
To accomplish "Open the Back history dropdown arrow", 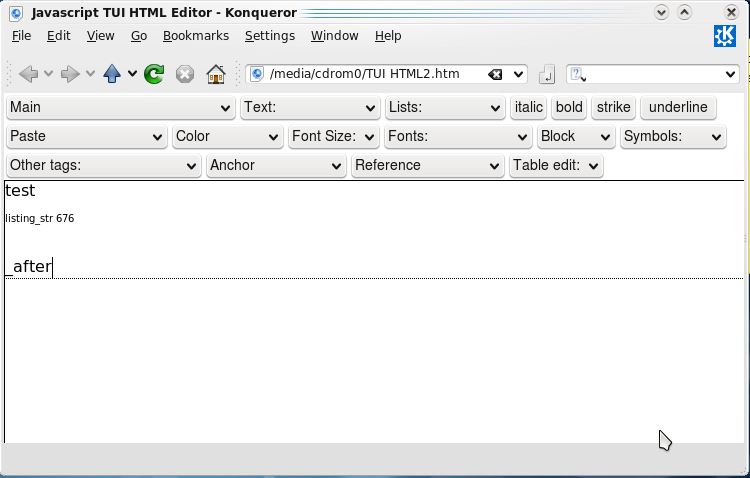I will pyautogui.click(x=48, y=74).
